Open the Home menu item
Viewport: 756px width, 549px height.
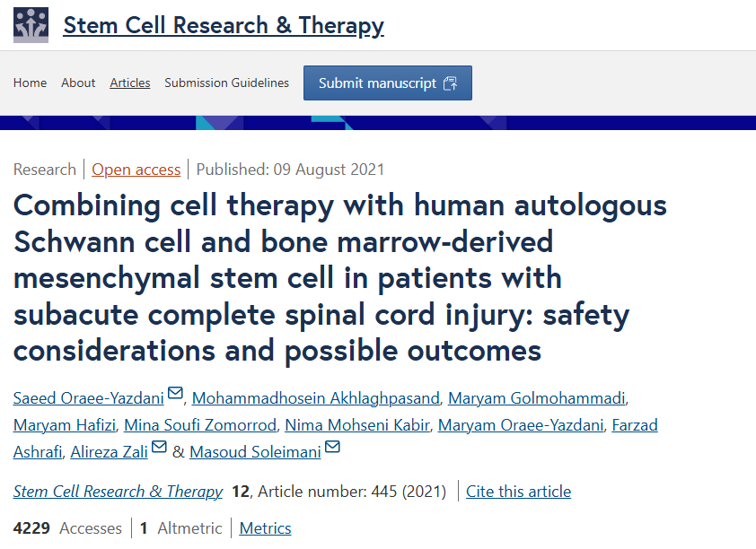click(30, 83)
